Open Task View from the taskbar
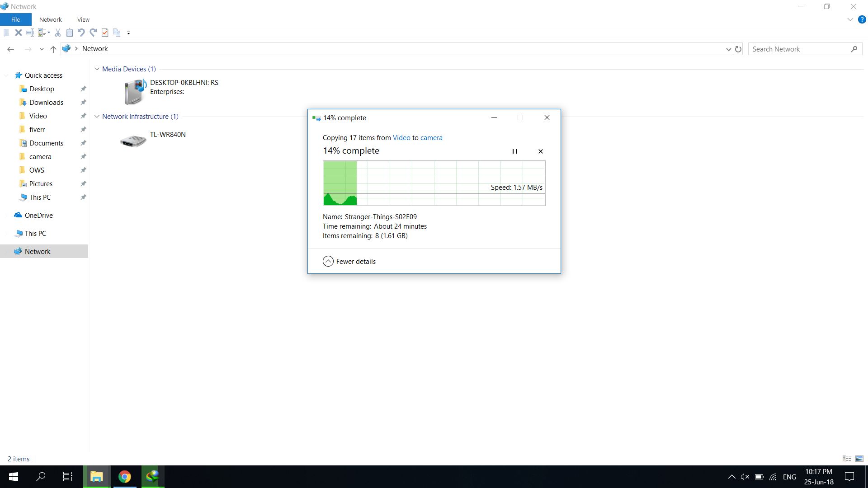The height and width of the screenshot is (488, 868). (68, 477)
